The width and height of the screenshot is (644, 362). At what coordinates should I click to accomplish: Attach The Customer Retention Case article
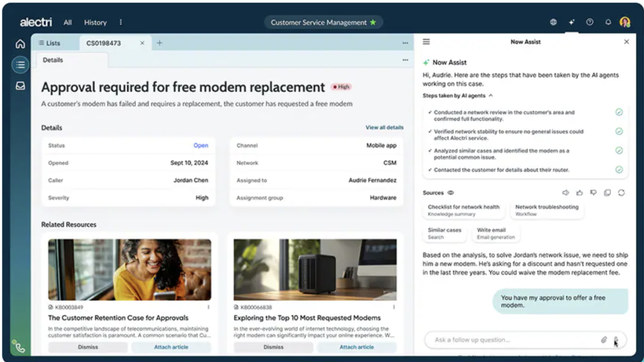171,347
